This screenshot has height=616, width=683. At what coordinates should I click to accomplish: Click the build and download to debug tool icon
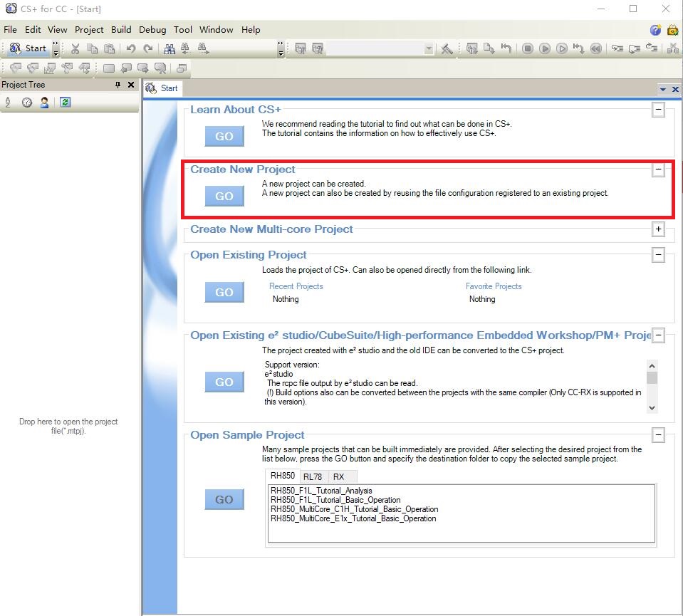click(x=471, y=48)
